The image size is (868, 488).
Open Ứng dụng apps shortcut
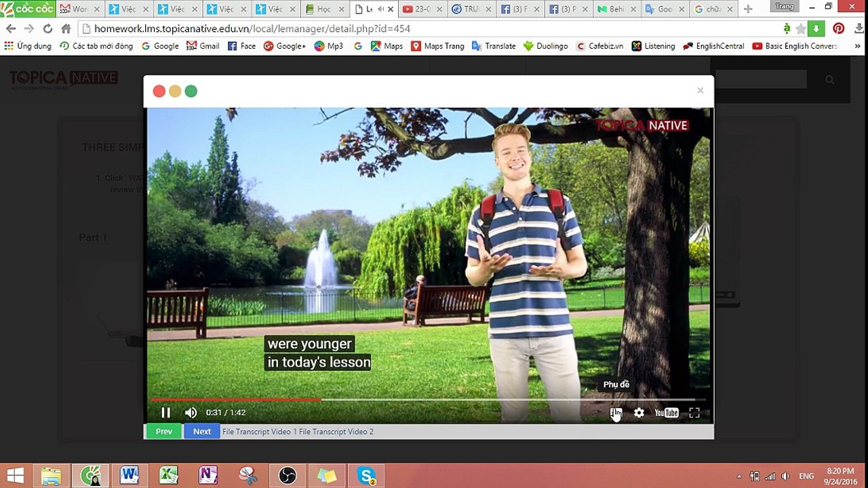[28, 46]
